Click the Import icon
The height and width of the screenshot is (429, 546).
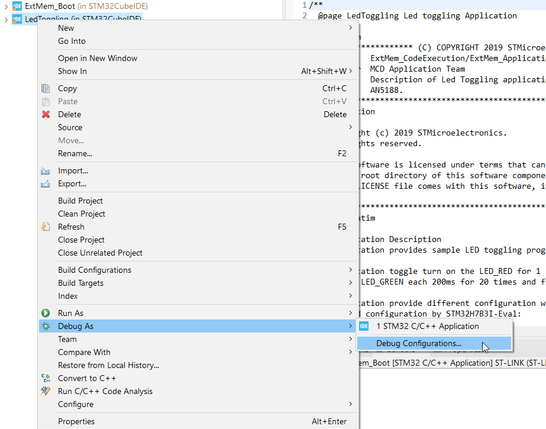pos(46,171)
